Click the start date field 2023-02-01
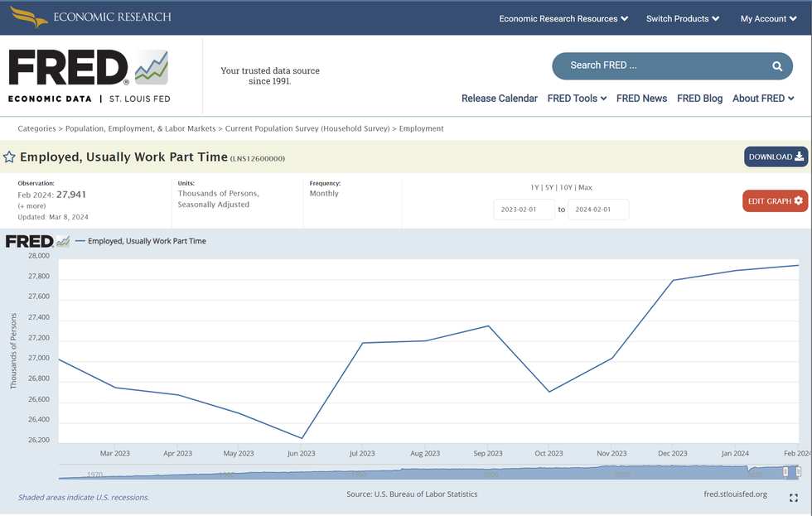This screenshot has width=812, height=516. [524, 210]
